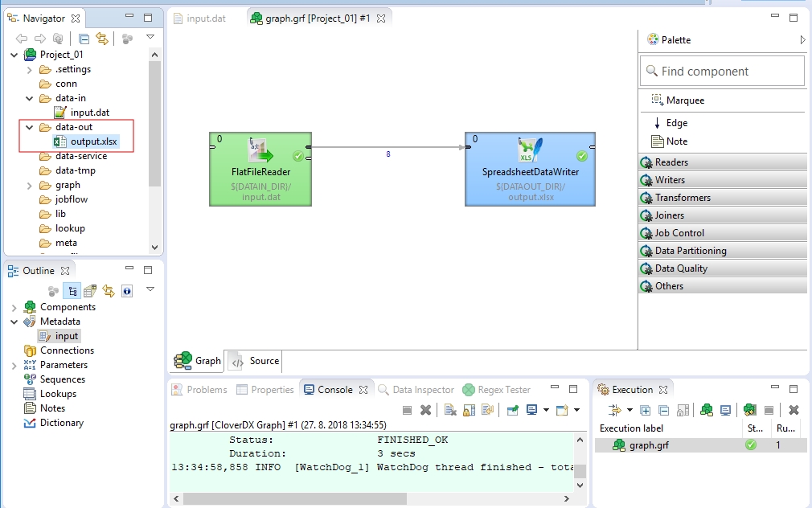The image size is (812, 508).
Task: Collapse the data-in folder
Action: coord(30,98)
